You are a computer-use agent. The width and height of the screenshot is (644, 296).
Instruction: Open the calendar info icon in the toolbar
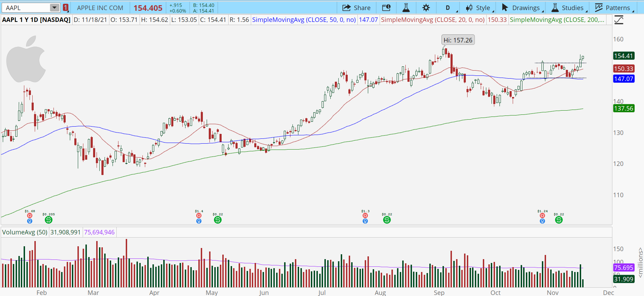pos(386,8)
